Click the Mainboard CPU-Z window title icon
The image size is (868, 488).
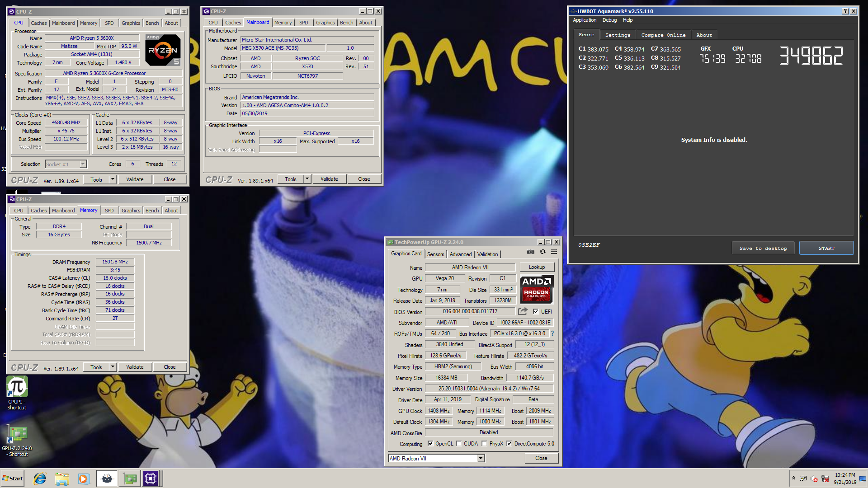tap(206, 11)
